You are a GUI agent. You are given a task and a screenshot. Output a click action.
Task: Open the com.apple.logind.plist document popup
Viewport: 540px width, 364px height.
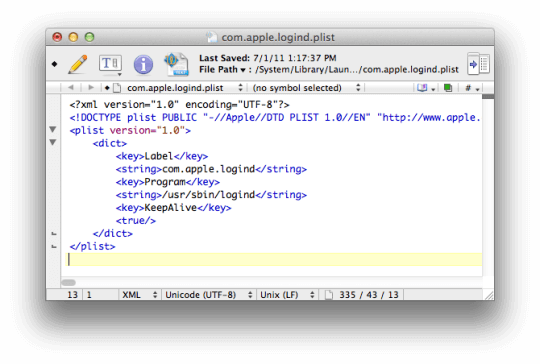[184, 88]
